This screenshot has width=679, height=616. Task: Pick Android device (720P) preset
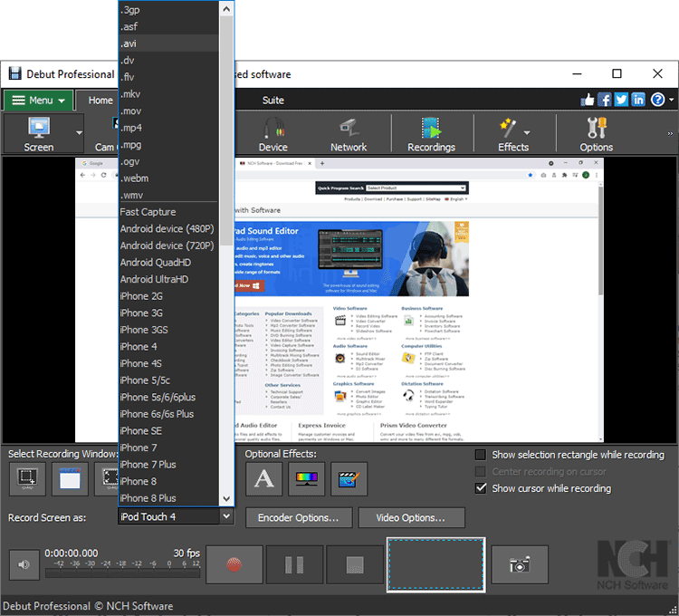pos(168,245)
